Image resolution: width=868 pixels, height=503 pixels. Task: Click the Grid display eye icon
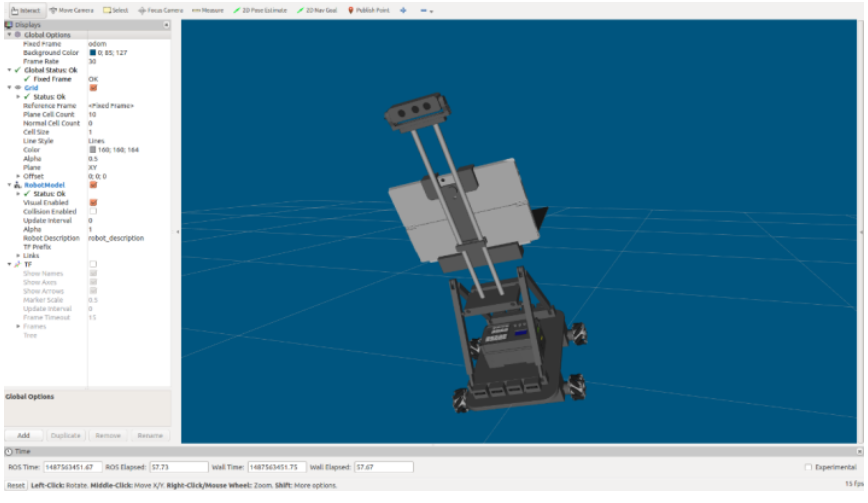pos(18,88)
